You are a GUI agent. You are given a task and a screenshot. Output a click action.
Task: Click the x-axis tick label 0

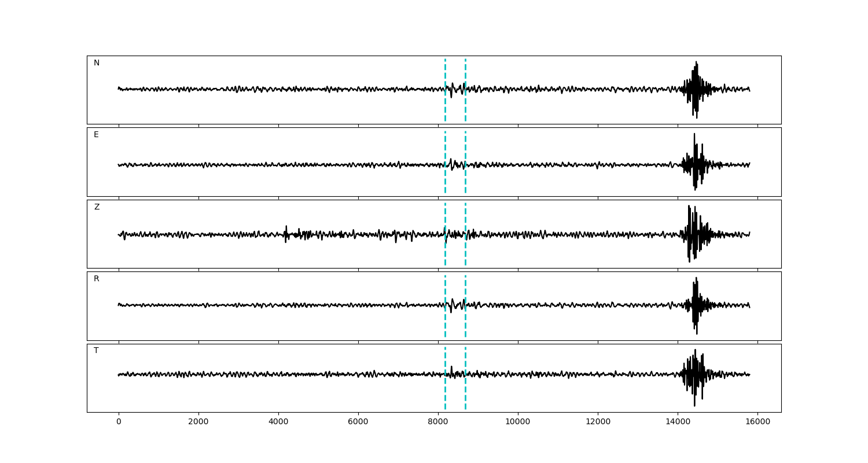point(119,422)
